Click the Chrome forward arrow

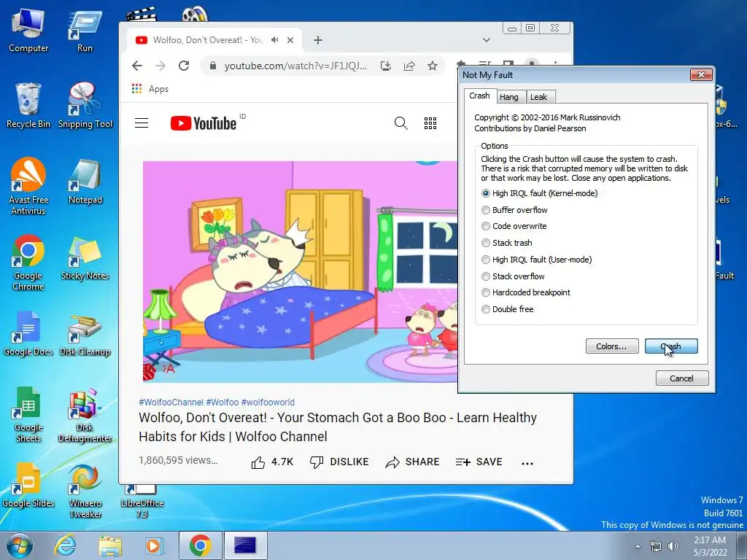tap(160, 66)
